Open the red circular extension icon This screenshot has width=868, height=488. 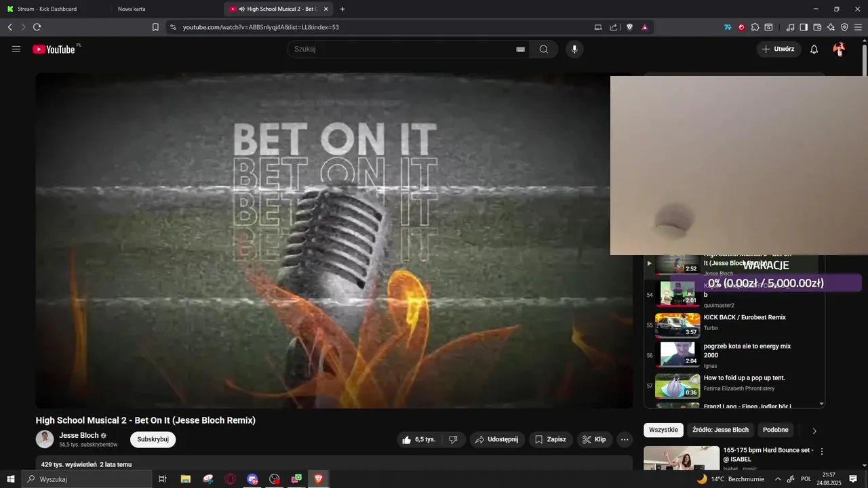coord(741,27)
